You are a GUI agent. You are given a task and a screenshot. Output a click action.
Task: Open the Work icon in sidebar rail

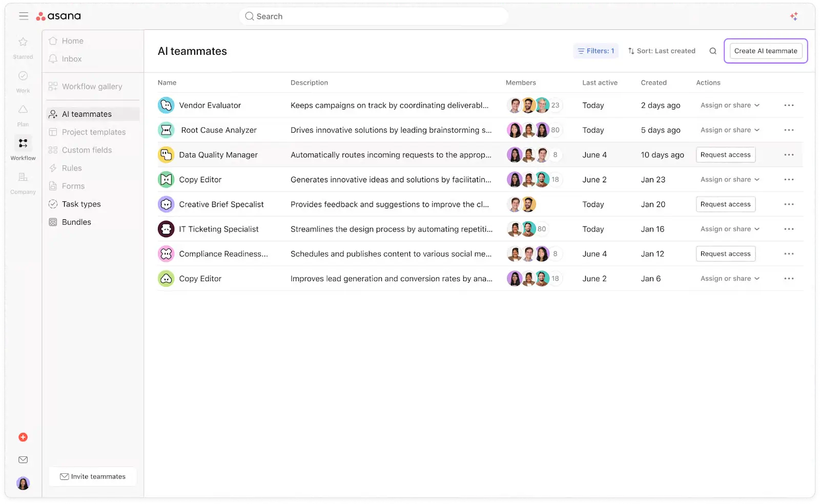[x=23, y=75]
